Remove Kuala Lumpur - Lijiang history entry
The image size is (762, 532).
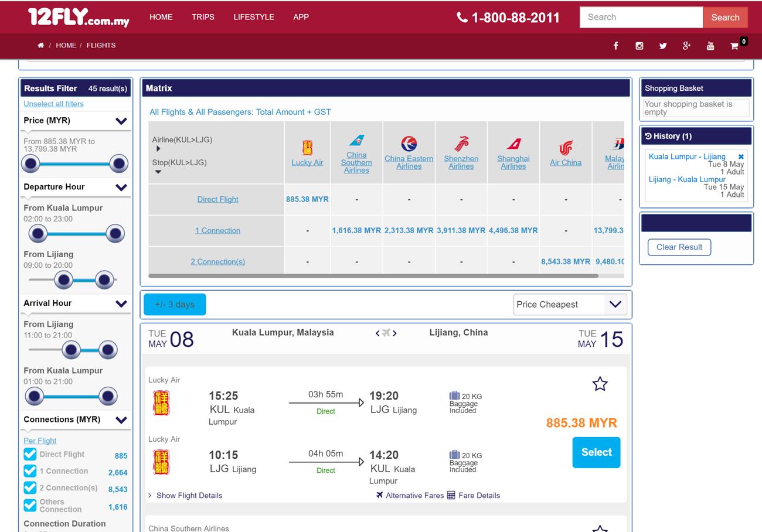[741, 156]
